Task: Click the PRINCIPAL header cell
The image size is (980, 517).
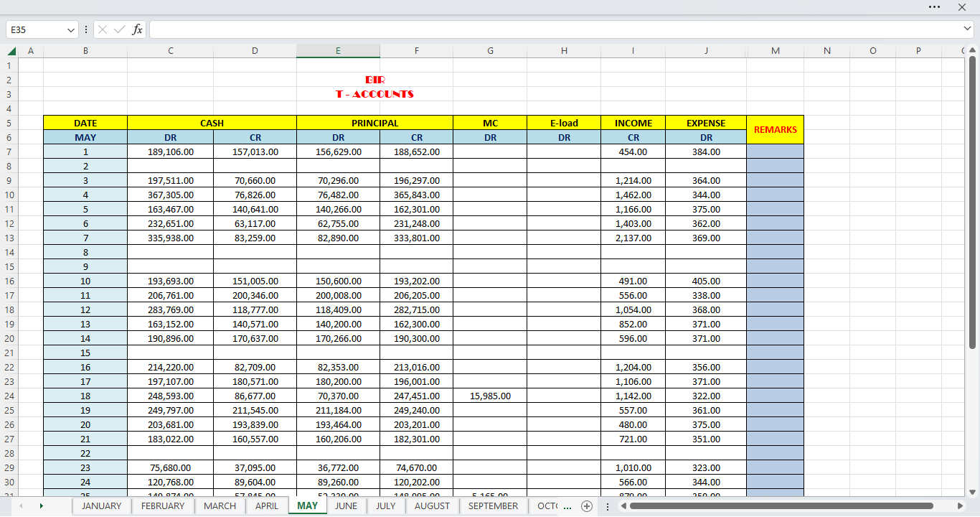Action: coord(374,123)
